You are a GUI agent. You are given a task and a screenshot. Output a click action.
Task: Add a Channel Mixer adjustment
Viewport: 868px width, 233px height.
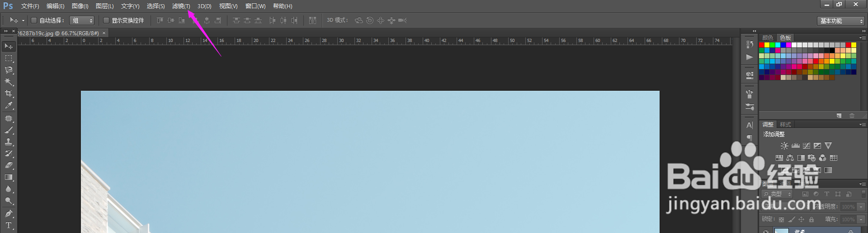pyautogui.click(x=823, y=158)
